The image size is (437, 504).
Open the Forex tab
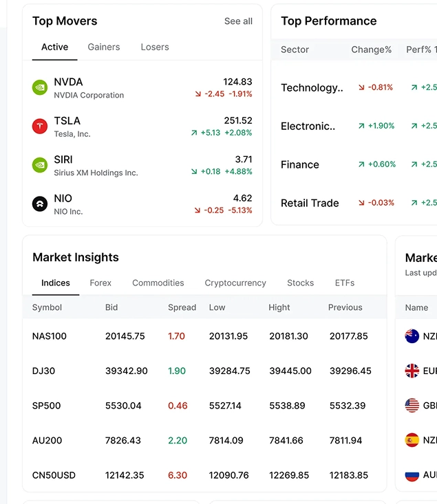pyautogui.click(x=100, y=283)
